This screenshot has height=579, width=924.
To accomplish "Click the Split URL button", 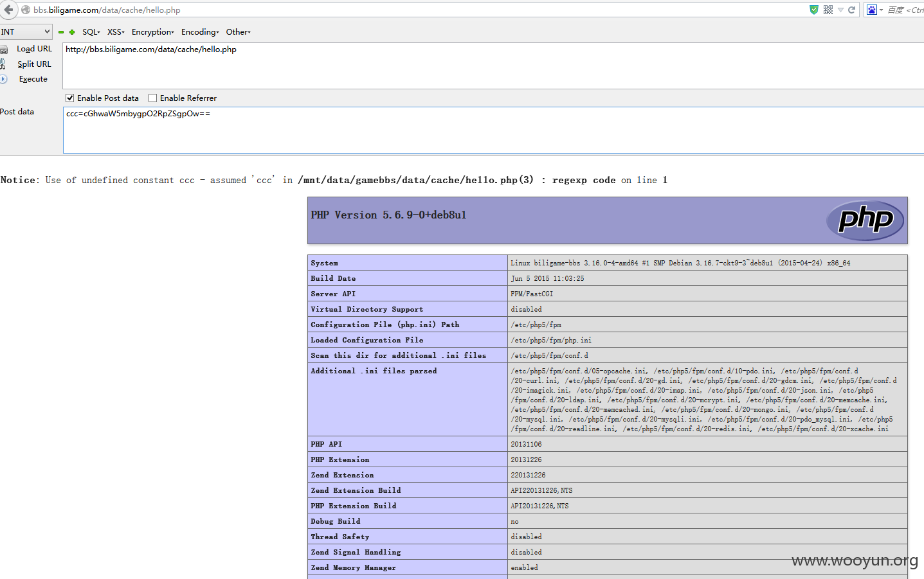I will pyautogui.click(x=34, y=64).
